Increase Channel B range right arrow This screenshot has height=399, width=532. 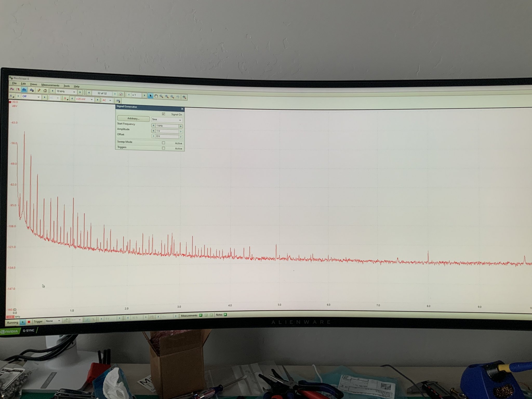pyautogui.click(x=97, y=100)
